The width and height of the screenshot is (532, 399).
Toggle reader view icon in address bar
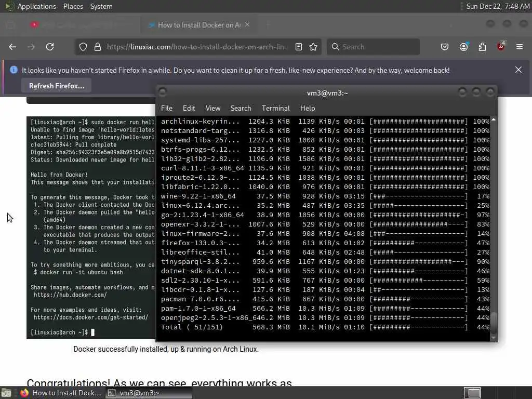(299, 47)
